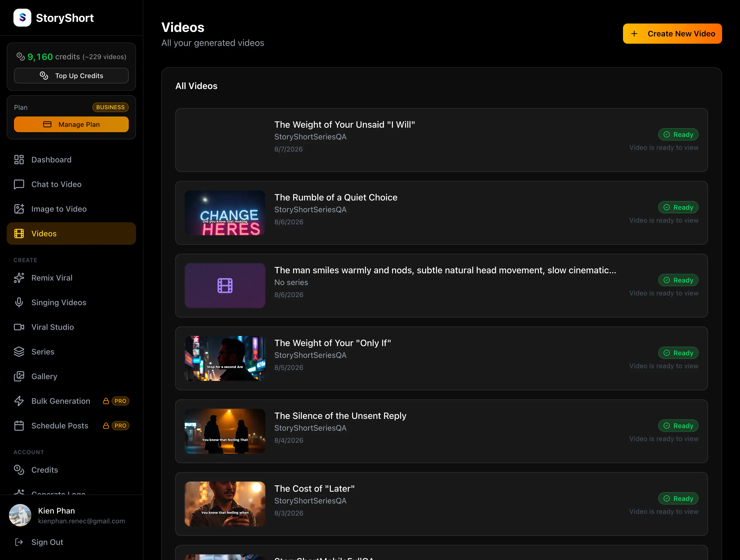The height and width of the screenshot is (560, 740).
Task: Click Ready badge for 'The man smiles warmly' video
Action: (x=678, y=280)
